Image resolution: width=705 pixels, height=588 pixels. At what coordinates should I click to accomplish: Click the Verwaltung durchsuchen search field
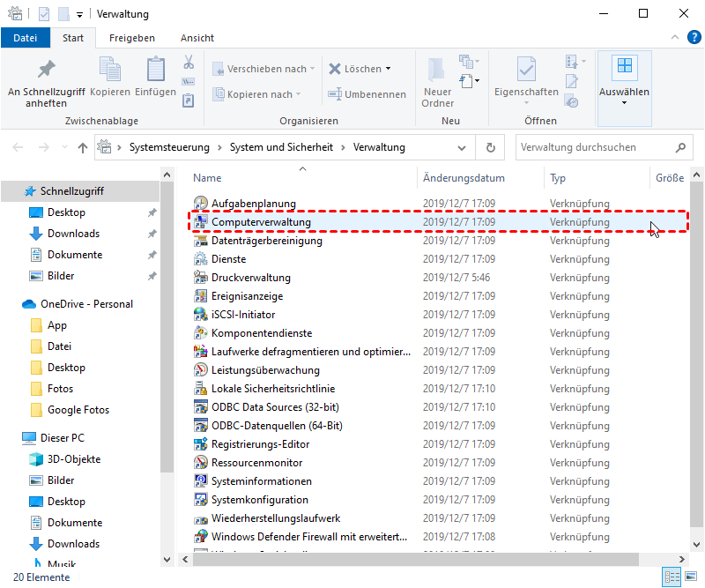click(590, 147)
